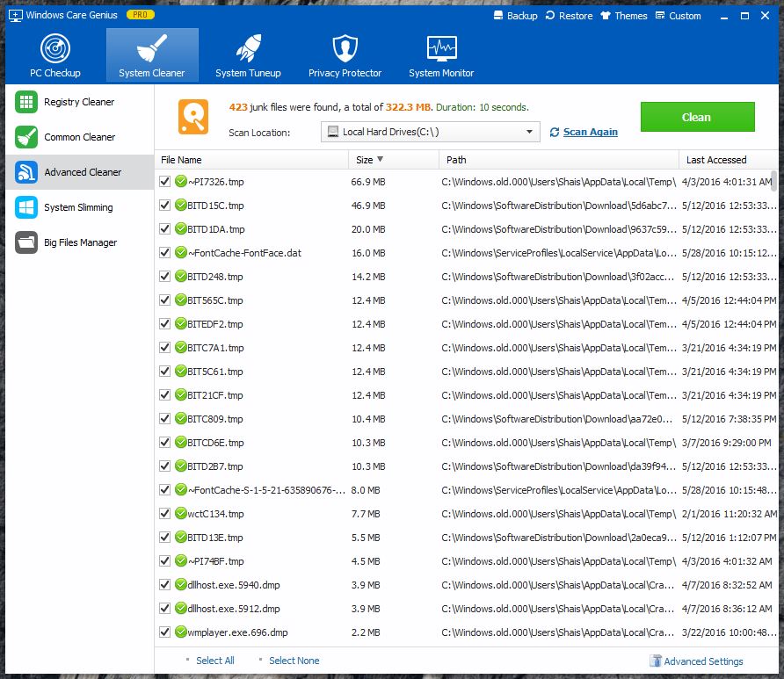
Task: Uncheck dllhost.exe.5940.dmp checkbox
Action: pyautogui.click(x=164, y=584)
